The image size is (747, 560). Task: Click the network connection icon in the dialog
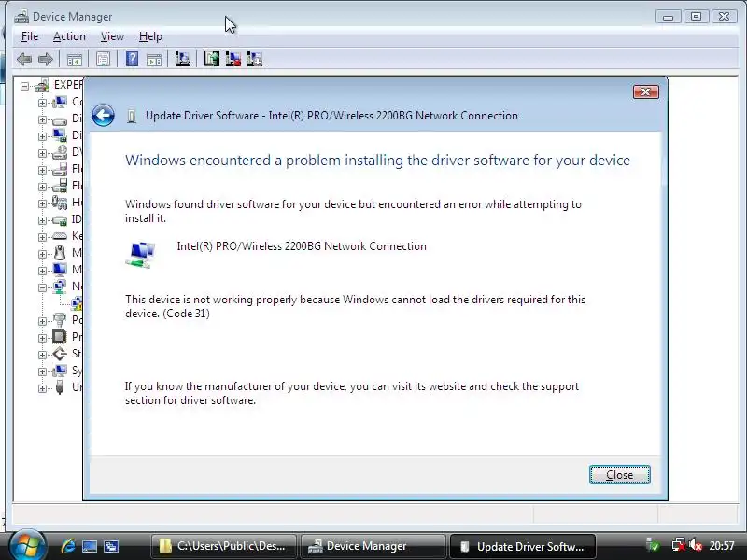(x=141, y=254)
